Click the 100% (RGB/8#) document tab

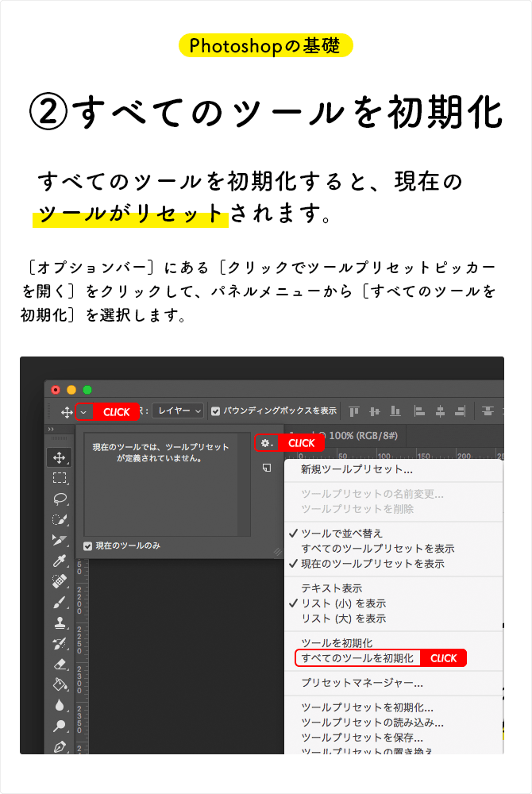(362, 435)
